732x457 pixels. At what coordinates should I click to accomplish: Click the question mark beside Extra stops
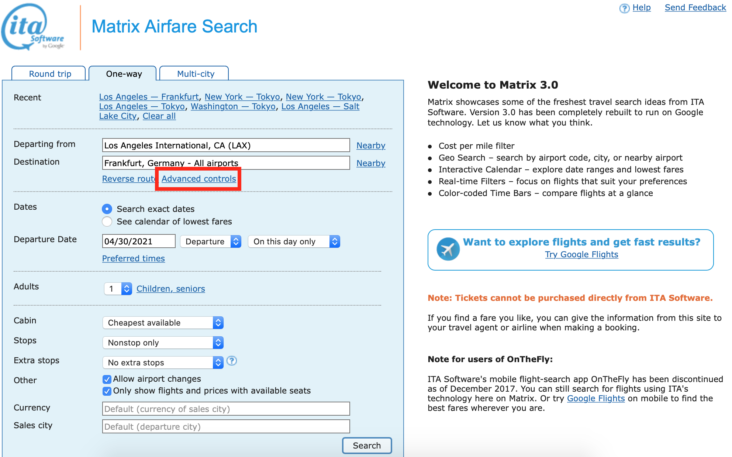tap(232, 361)
